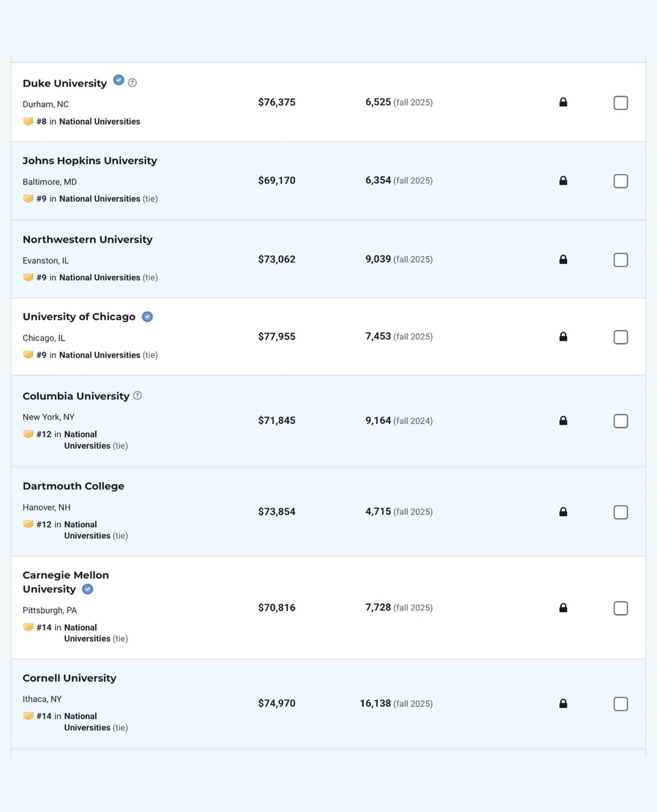
Task: Click the lock icon in Cornell University row
Action: [563, 703]
